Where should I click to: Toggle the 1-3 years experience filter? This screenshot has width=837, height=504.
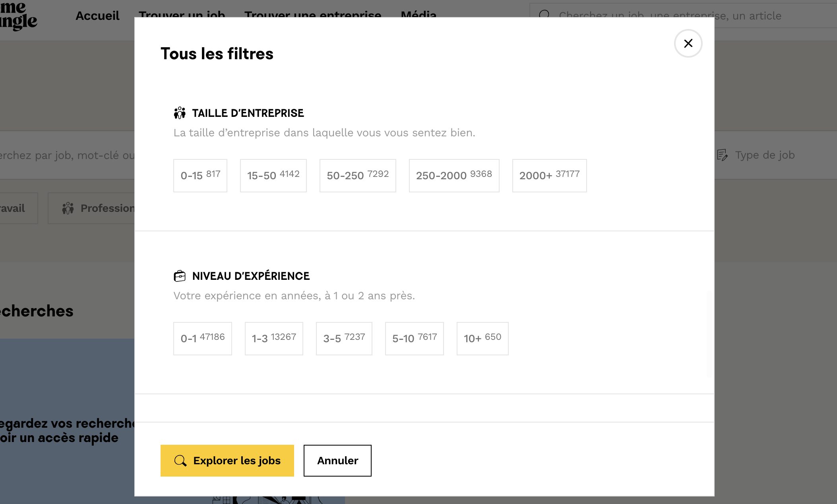pos(274,339)
